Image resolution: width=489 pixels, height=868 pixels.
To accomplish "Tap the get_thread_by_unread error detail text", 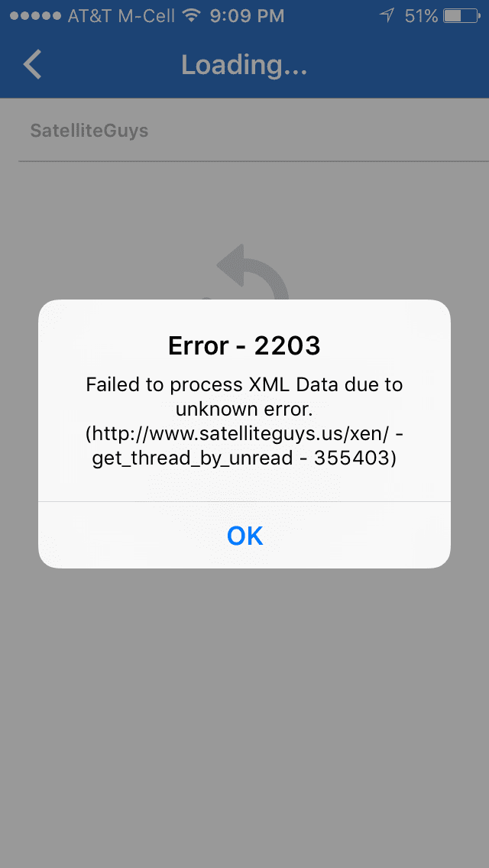I will tap(244, 459).
